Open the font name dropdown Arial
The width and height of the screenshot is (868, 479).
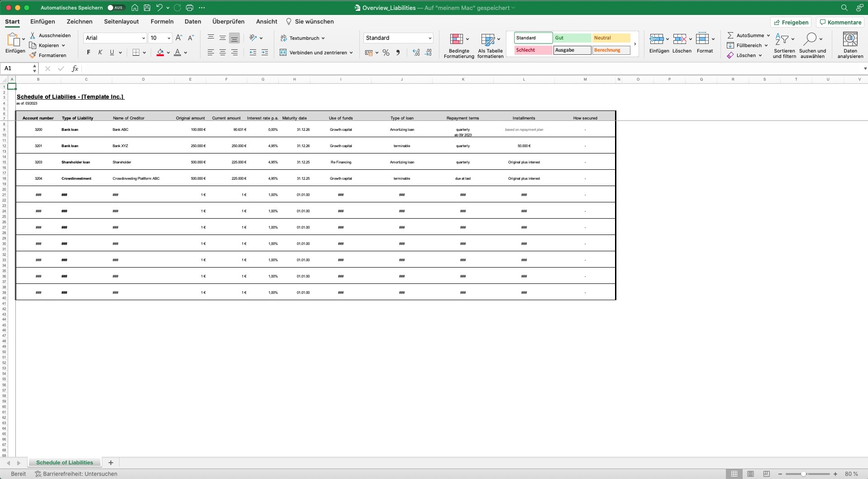(143, 38)
